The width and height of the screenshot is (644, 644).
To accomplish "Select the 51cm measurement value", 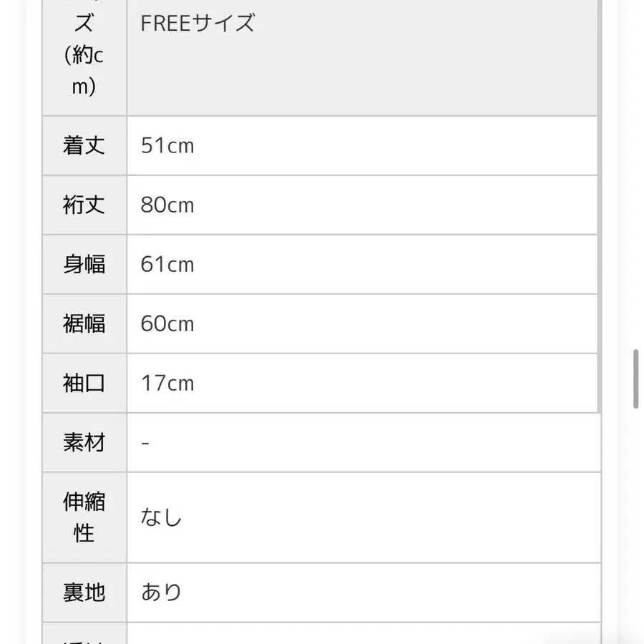I will coord(167,146).
